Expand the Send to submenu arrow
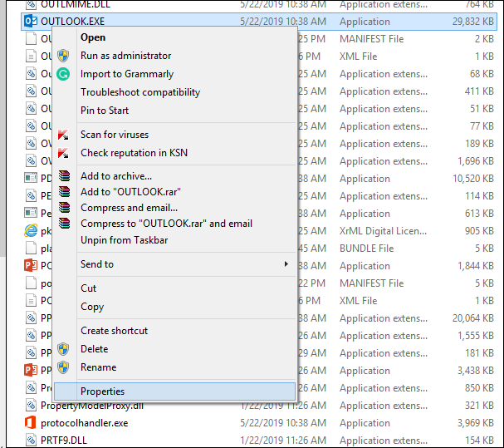 point(286,264)
